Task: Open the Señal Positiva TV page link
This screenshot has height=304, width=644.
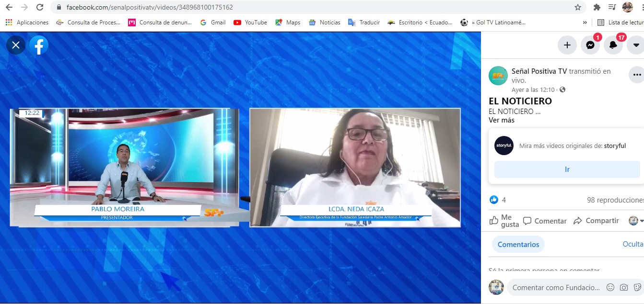Action: [x=539, y=71]
